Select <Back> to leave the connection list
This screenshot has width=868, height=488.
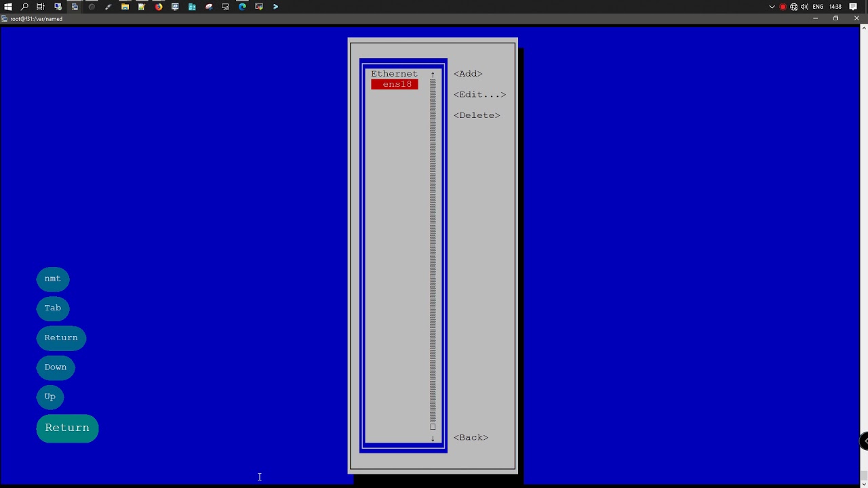(471, 438)
